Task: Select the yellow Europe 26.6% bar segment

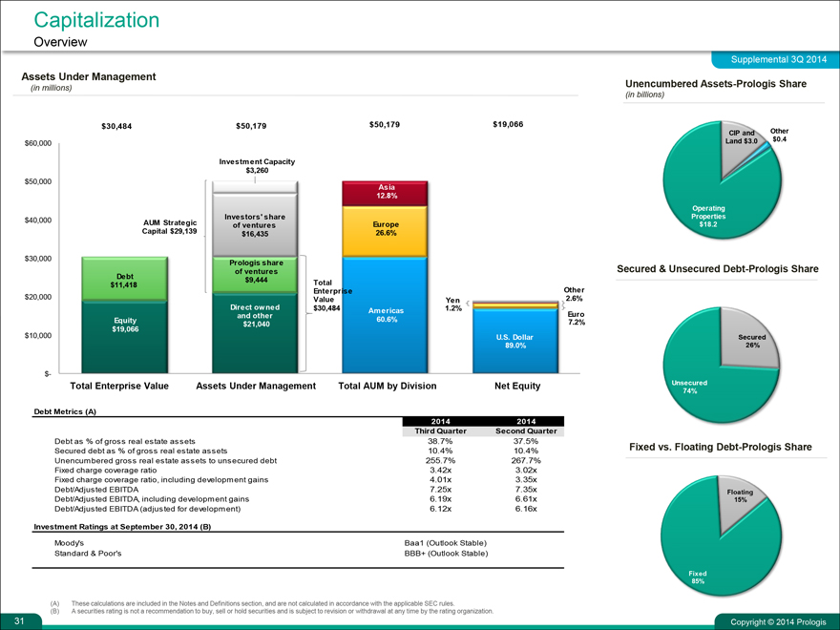Action: [x=387, y=229]
